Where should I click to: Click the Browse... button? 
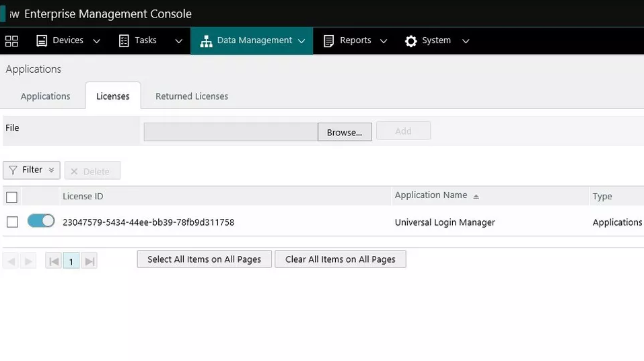[x=345, y=132]
